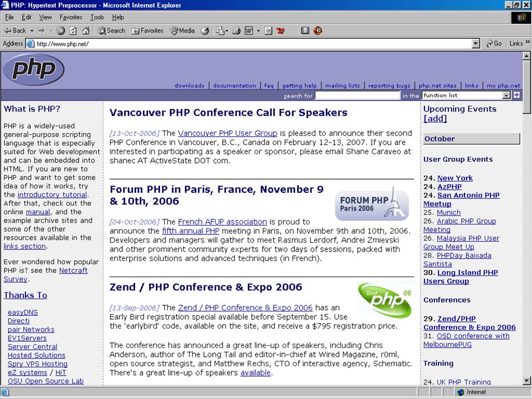Open the Help menu
Screen dimensions: 532x399
[x=118, y=17]
